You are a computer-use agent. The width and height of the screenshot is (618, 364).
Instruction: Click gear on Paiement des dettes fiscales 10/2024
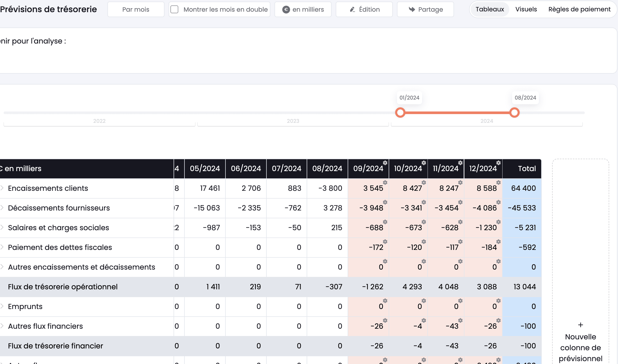point(424,242)
